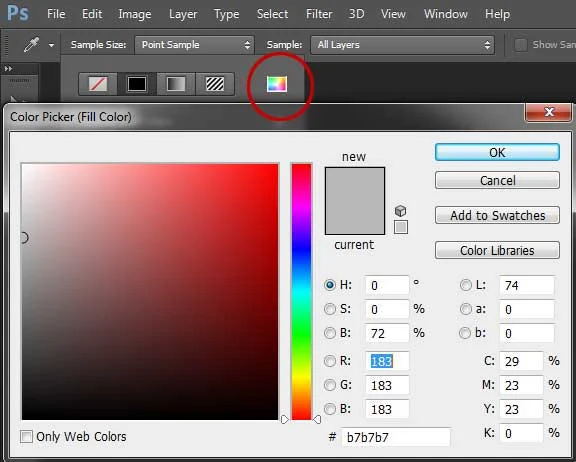Screen dimensions: 576x462
Task: Select the RGB blue B radio button
Action: [330, 409]
